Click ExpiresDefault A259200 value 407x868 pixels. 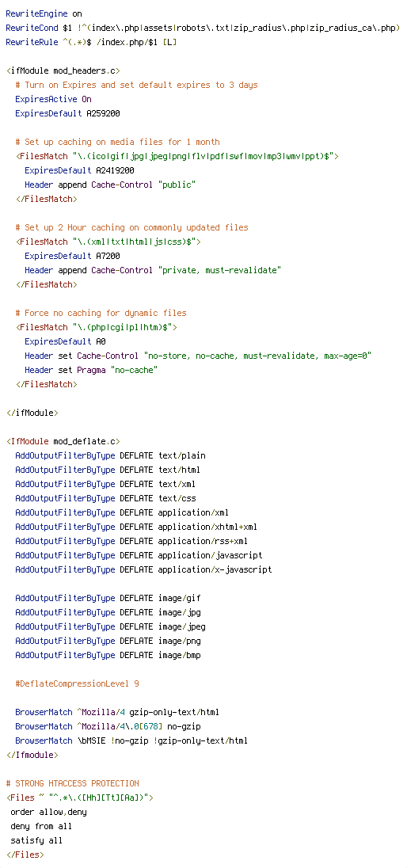pyautogui.click(x=67, y=113)
